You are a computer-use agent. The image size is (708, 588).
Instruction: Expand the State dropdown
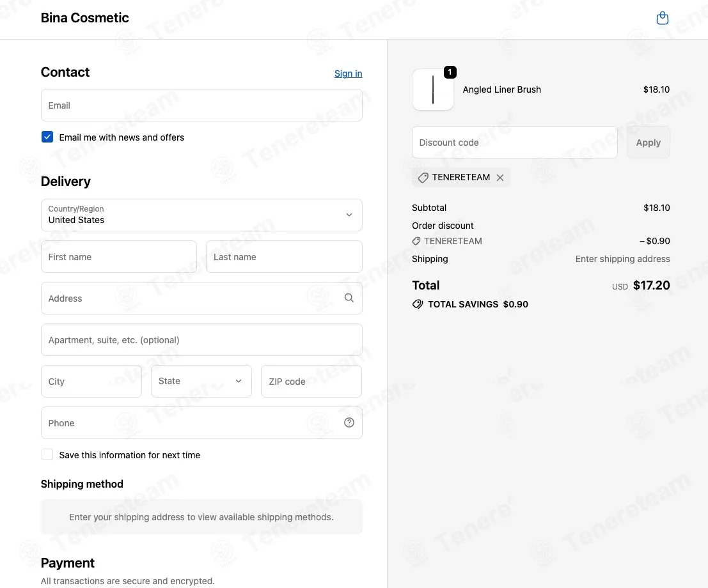(201, 382)
